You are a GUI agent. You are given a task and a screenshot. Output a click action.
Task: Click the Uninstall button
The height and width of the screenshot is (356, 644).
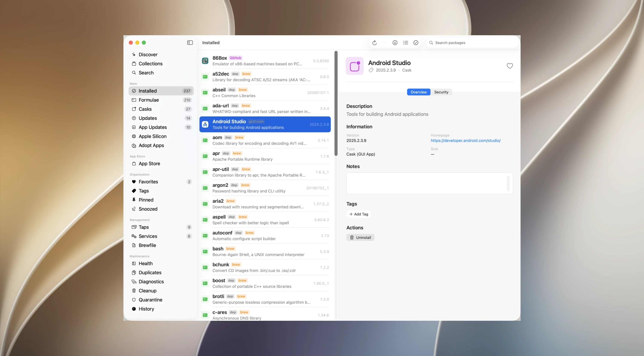click(x=360, y=237)
